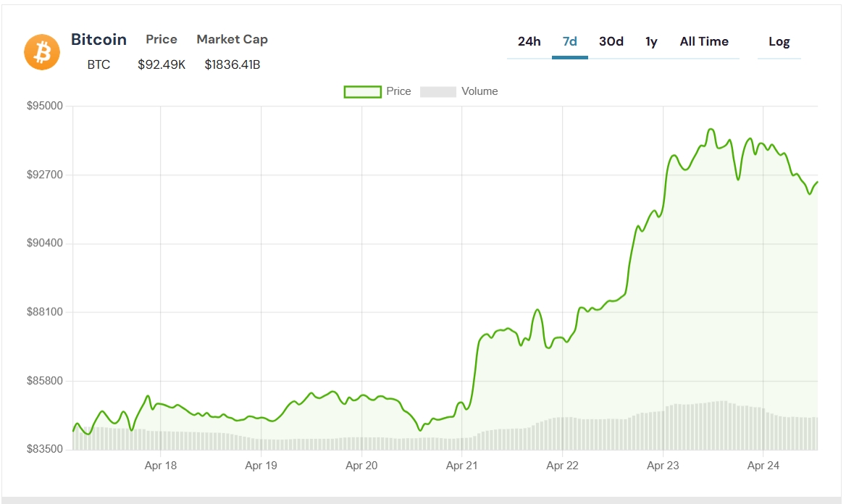Click the $95000 y-axis label
The height and width of the screenshot is (504, 846).
point(45,106)
